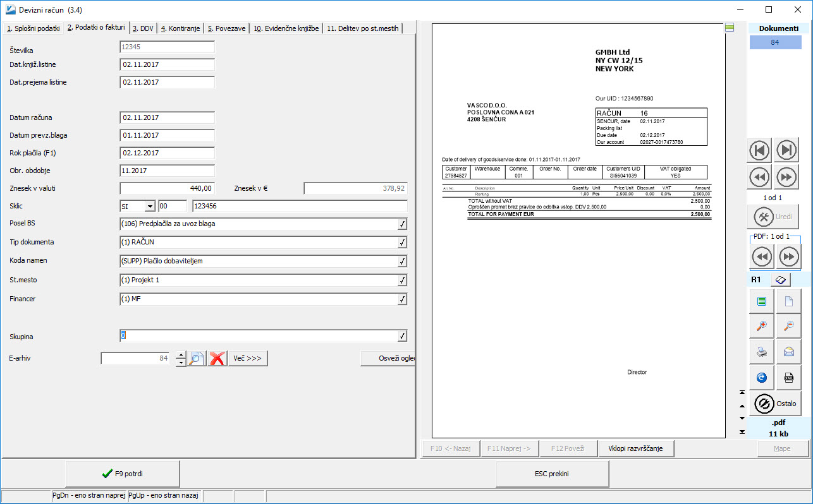Open the Povezave tab

[x=227, y=28]
